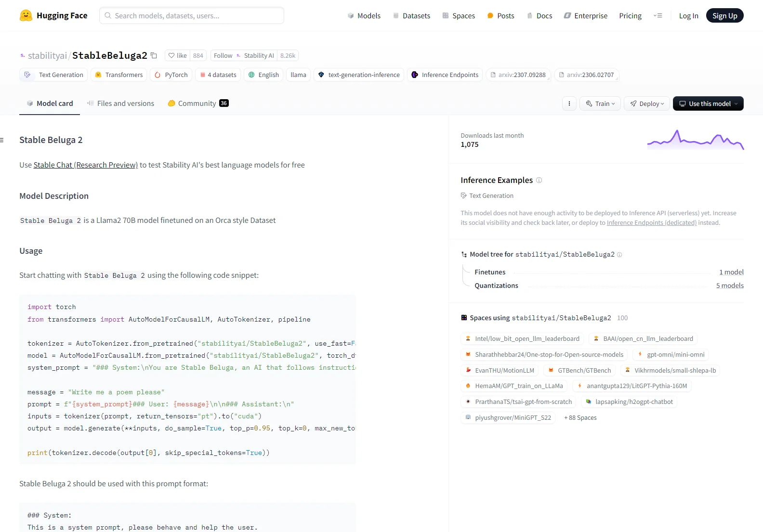
Task: Click the Sign Up button
Action: tap(724, 15)
